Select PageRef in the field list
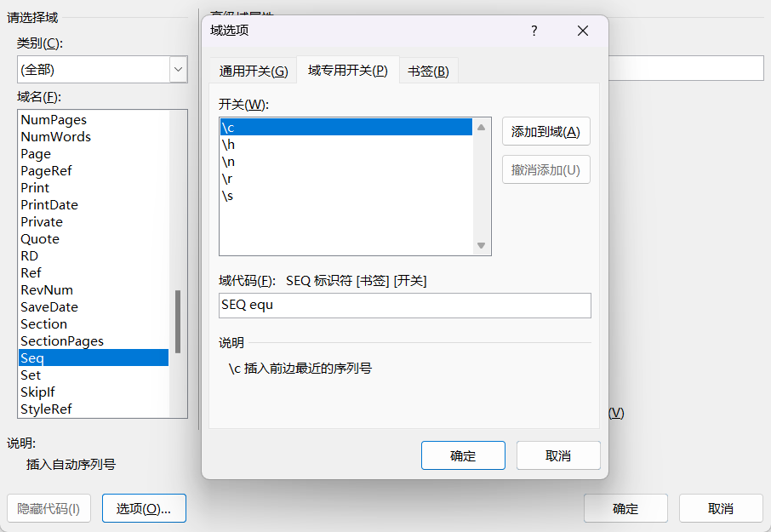The height and width of the screenshot is (532, 771). tap(47, 170)
